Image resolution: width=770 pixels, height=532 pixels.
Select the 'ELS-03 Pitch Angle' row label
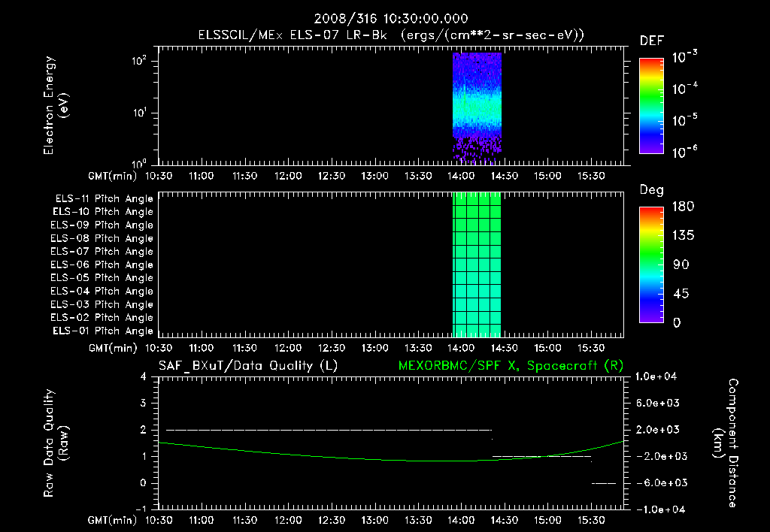point(102,305)
